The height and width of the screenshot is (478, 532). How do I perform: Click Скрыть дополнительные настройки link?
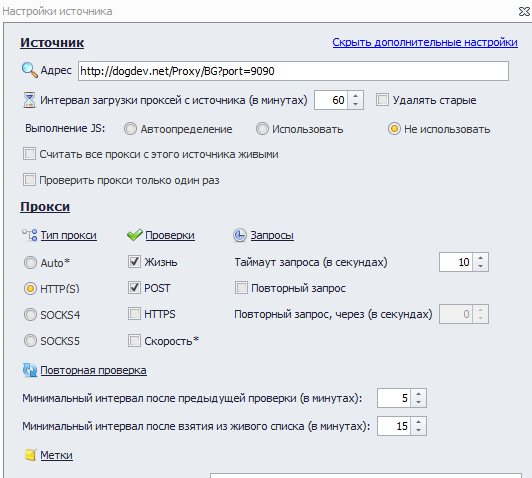pos(425,42)
